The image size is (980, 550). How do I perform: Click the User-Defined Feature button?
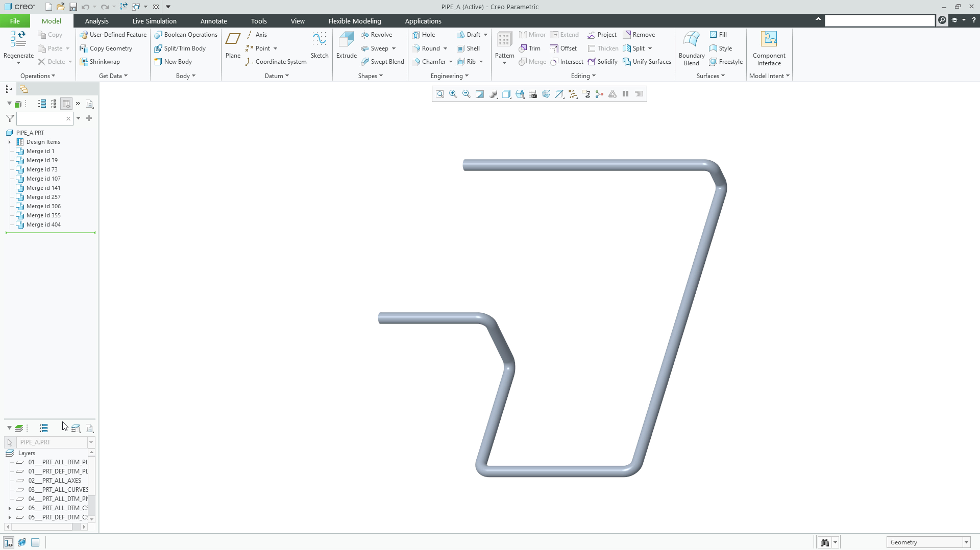pos(113,35)
